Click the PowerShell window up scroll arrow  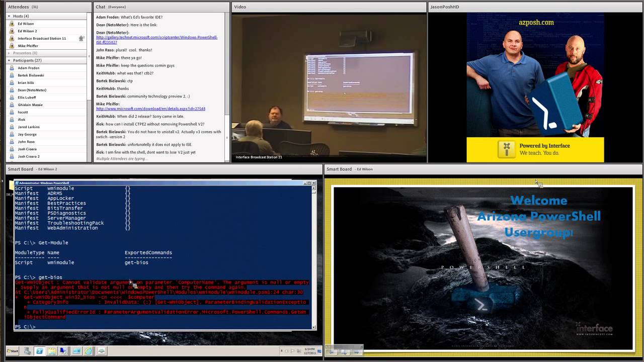(314, 189)
